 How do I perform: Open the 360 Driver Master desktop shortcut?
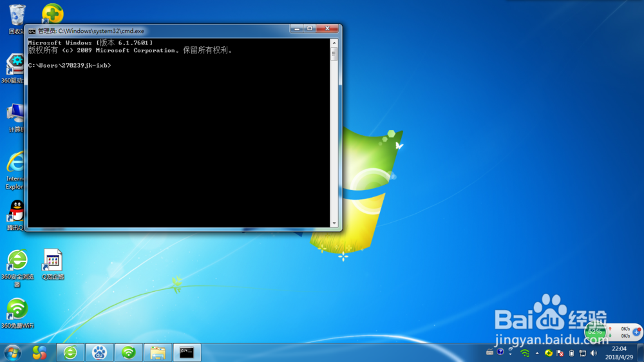click(x=14, y=68)
